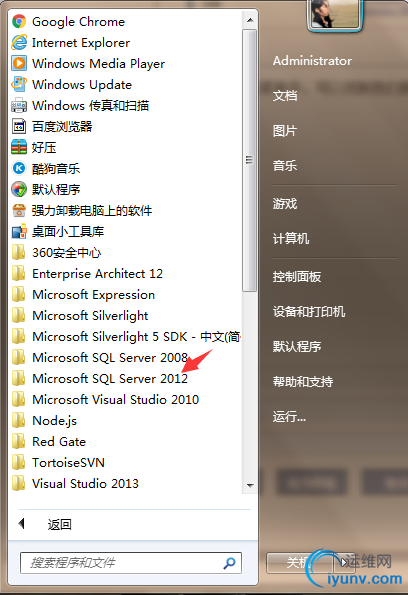408x595 pixels.
Task: Open Windows 传真和扫描 icon
Action: pos(19,105)
